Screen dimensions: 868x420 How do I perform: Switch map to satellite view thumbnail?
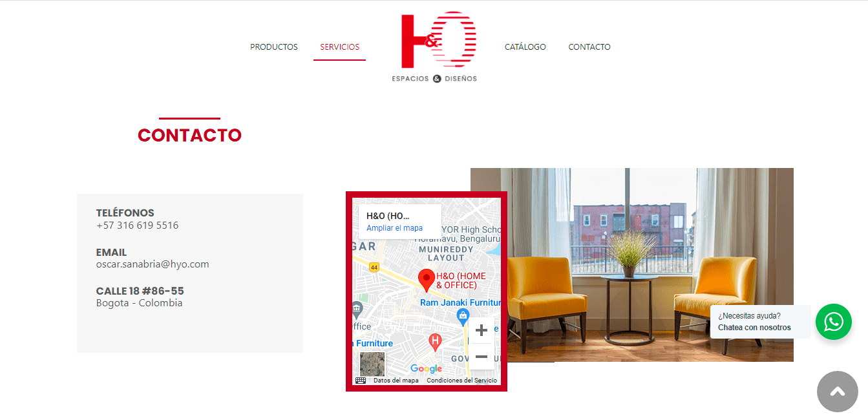coord(372,364)
